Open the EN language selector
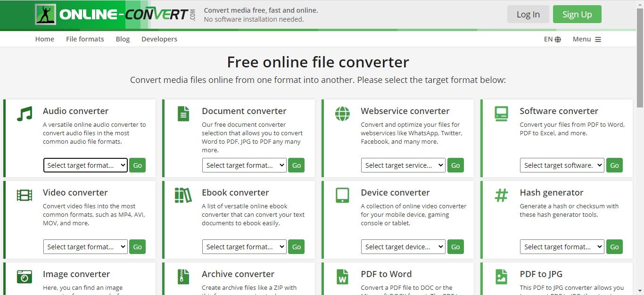 tap(553, 39)
